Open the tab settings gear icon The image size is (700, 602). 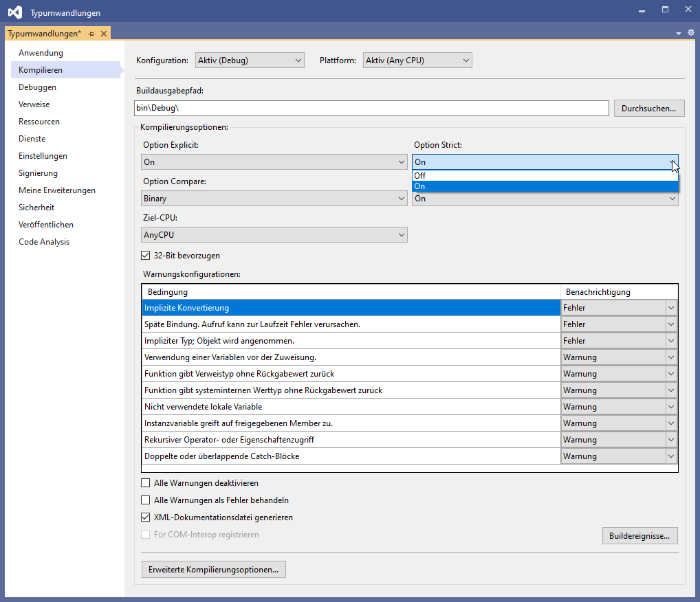(690, 33)
